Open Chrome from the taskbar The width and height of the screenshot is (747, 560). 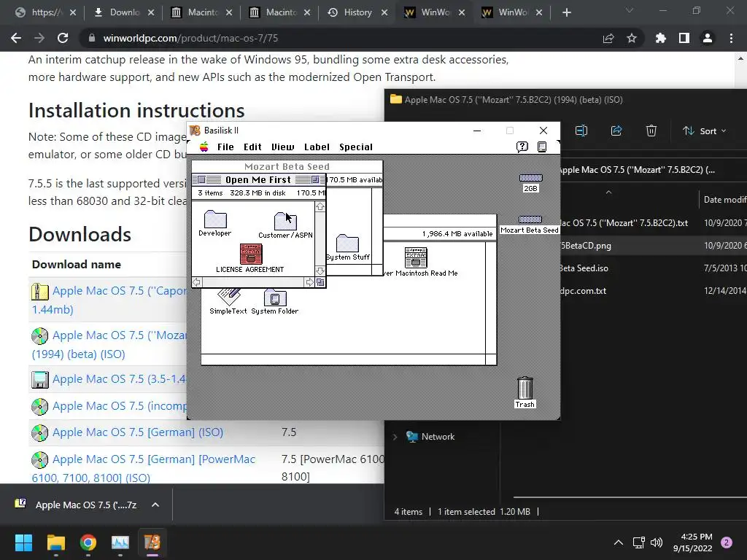point(88,542)
